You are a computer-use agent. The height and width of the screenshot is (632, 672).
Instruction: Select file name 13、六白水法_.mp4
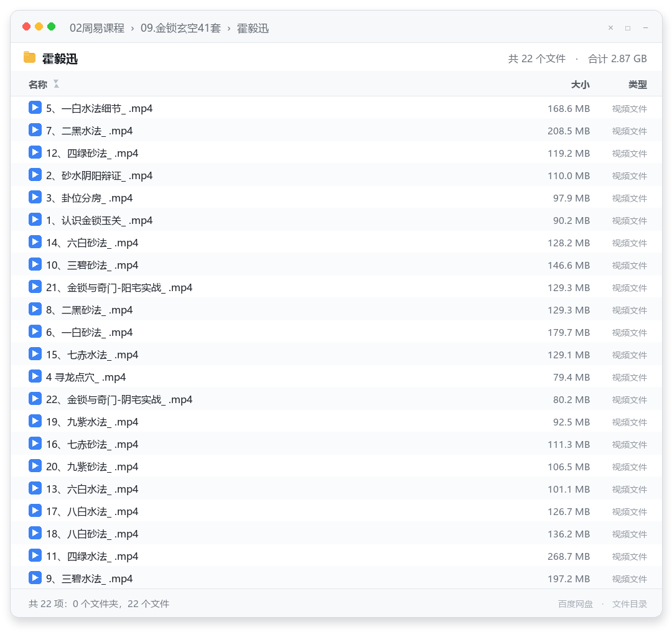[x=92, y=490]
